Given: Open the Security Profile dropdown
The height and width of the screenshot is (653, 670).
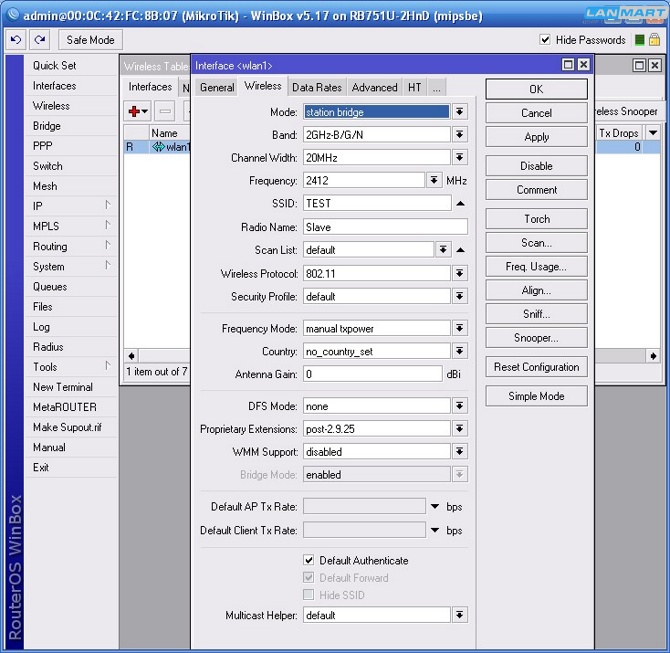Looking at the screenshot, I should [460, 297].
